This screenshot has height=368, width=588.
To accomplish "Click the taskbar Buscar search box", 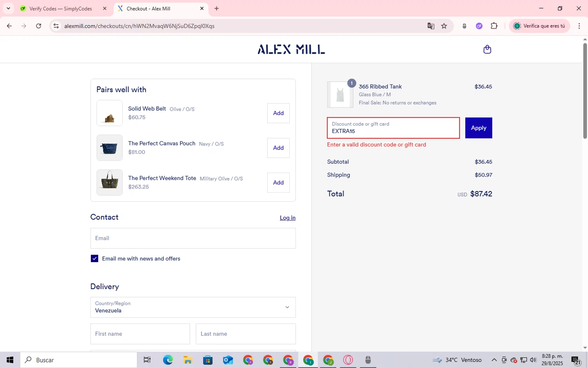I will (x=79, y=360).
